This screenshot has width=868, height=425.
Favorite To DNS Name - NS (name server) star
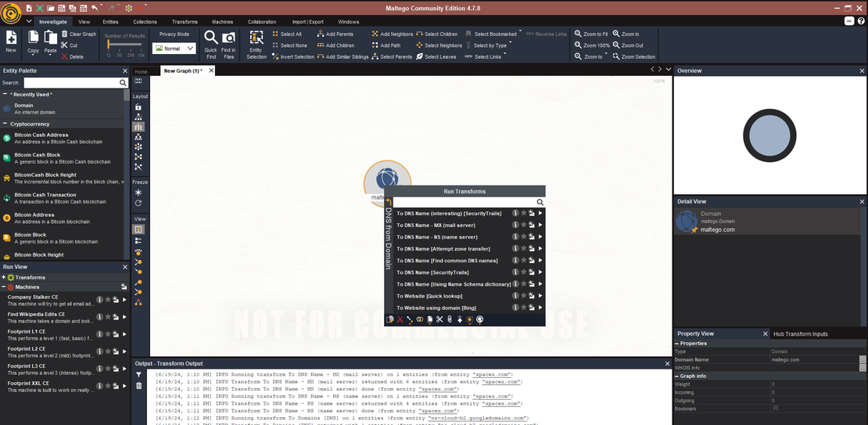point(524,237)
